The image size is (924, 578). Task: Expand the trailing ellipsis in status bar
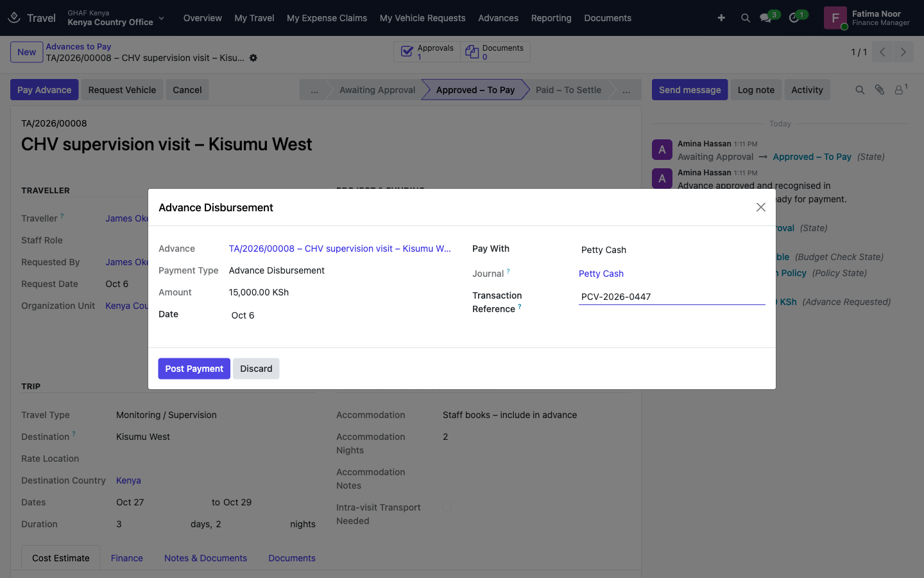[x=626, y=90]
